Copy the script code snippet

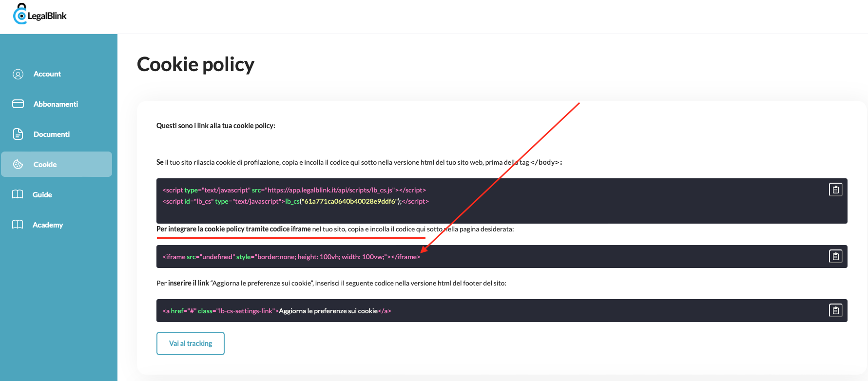[836, 190]
